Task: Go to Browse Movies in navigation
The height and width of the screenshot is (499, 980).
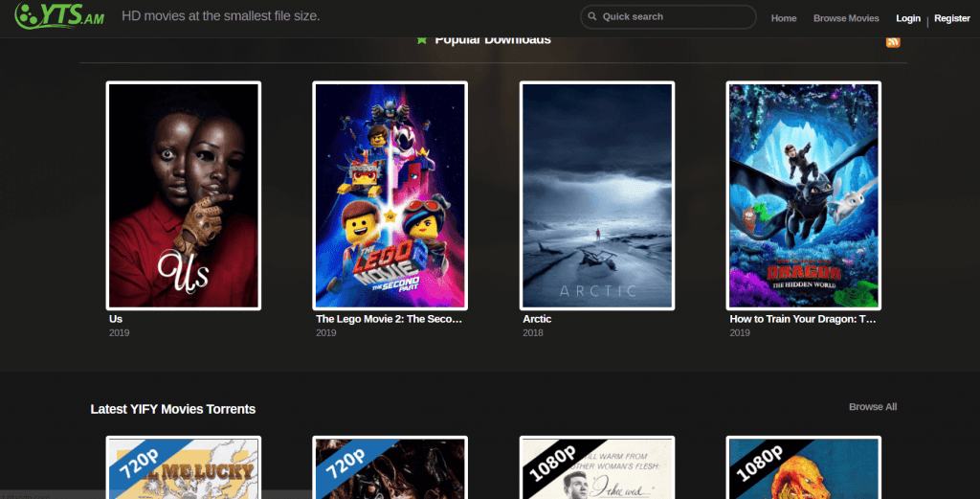Action: (845, 18)
